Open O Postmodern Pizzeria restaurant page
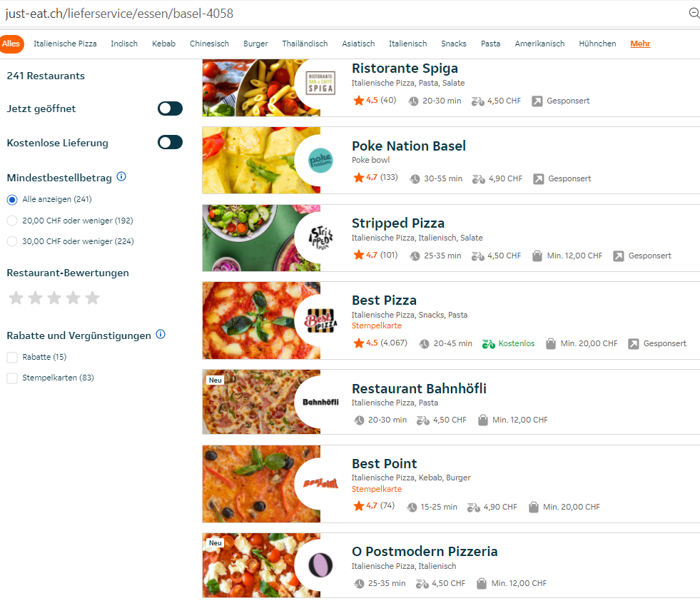 425,552
